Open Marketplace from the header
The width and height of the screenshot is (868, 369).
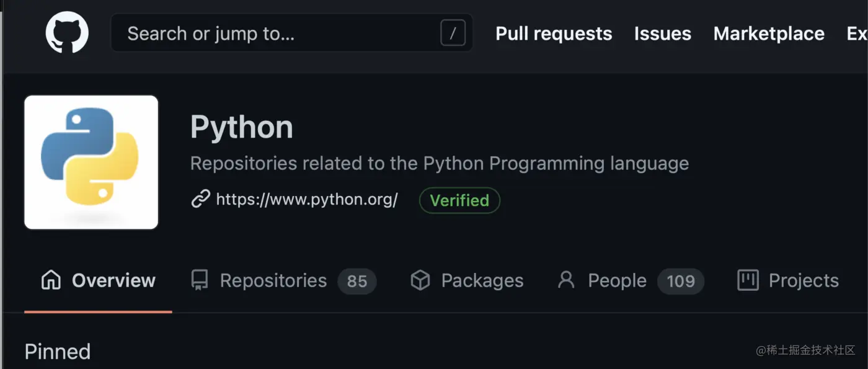[769, 33]
